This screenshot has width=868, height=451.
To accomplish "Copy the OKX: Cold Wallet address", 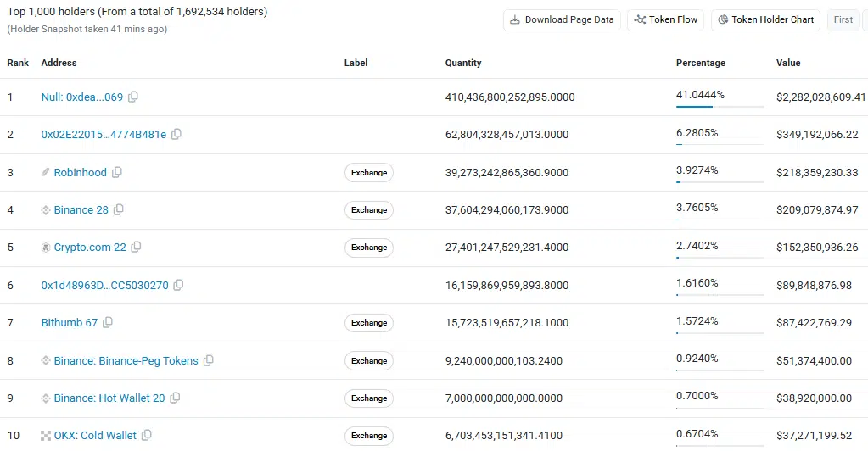I will coord(146,436).
